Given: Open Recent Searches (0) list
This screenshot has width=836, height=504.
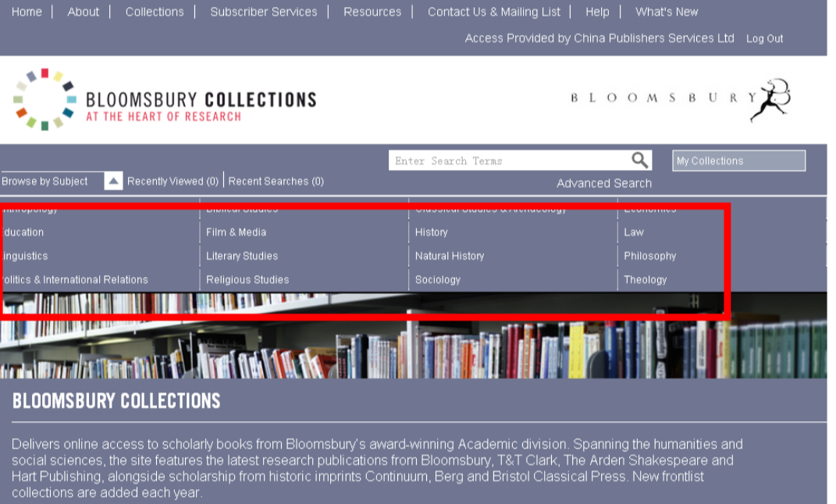Looking at the screenshot, I should 276,181.
